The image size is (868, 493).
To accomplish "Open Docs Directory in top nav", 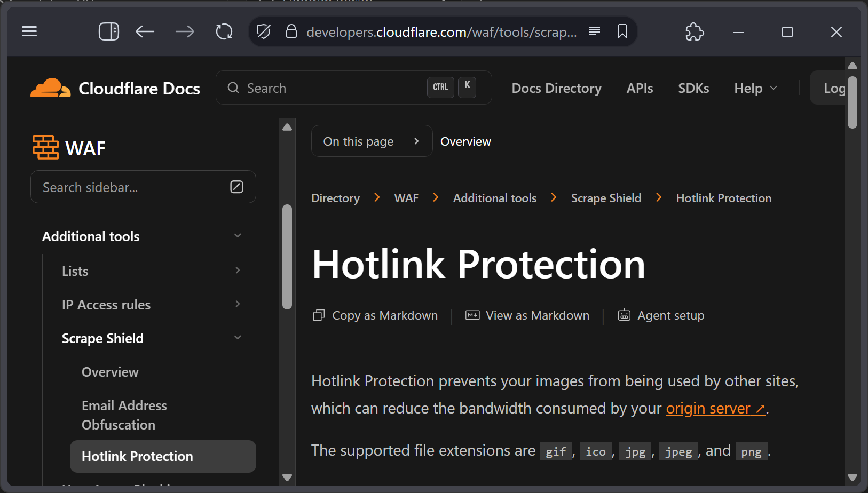I will pyautogui.click(x=556, y=88).
